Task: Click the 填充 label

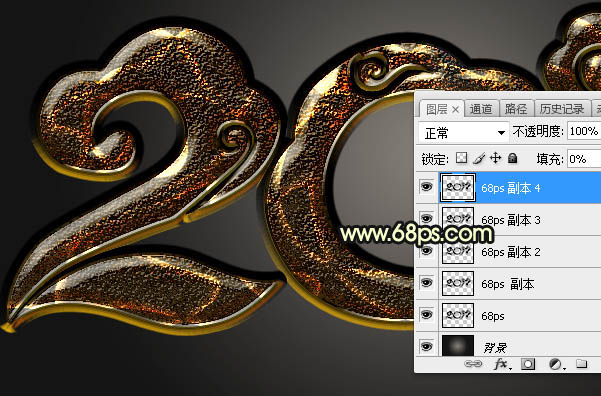Action: tap(550, 159)
